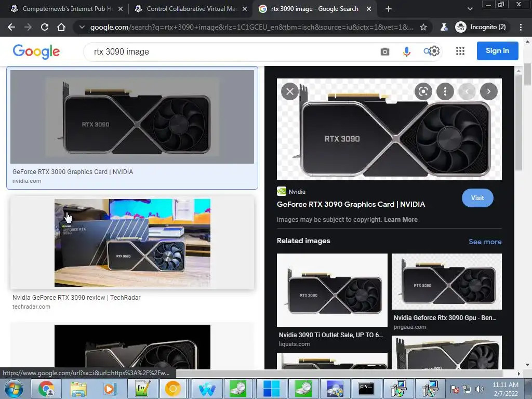Open the Chrome three-dot menu
The image size is (532, 399).
[x=521, y=27]
